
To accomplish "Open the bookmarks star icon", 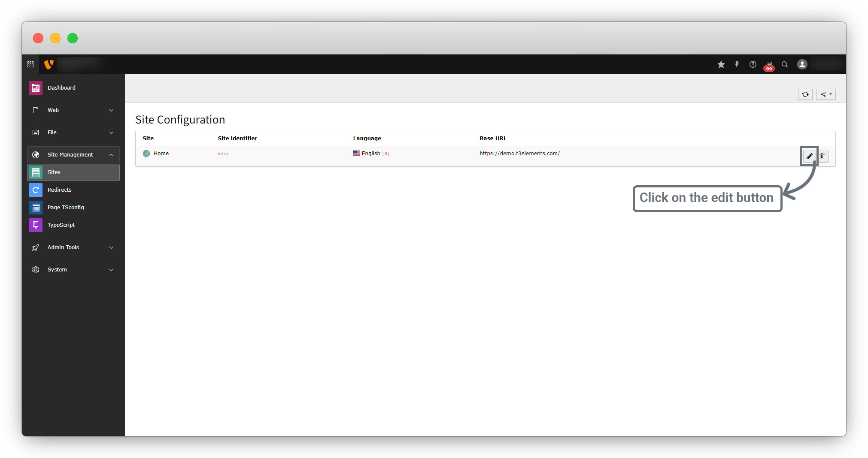I will pyautogui.click(x=721, y=64).
